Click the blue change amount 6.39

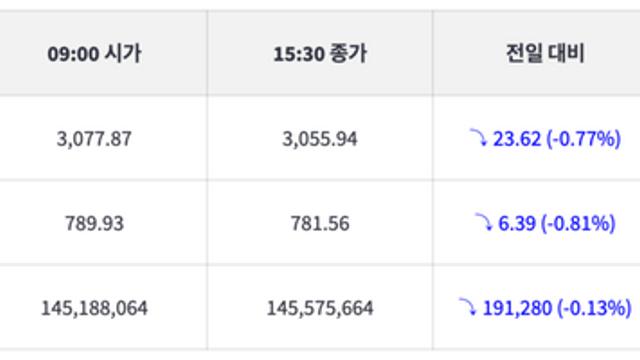pos(517,223)
